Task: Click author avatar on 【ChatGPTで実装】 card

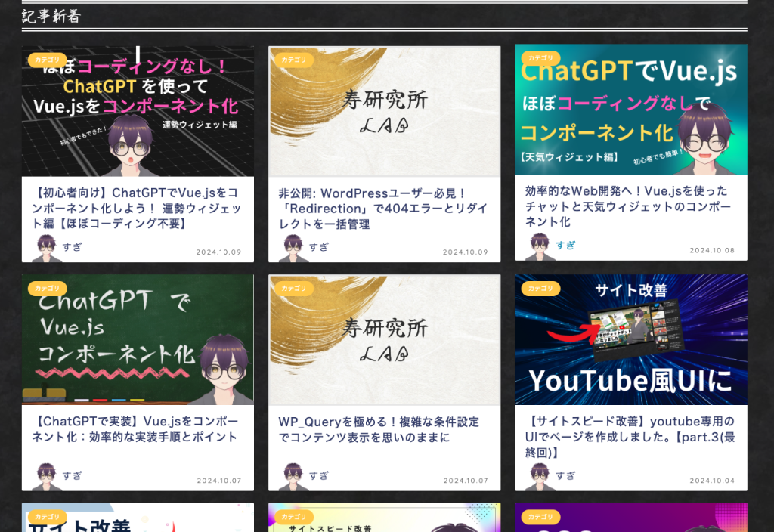Action: pyautogui.click(x=46, y=476)
